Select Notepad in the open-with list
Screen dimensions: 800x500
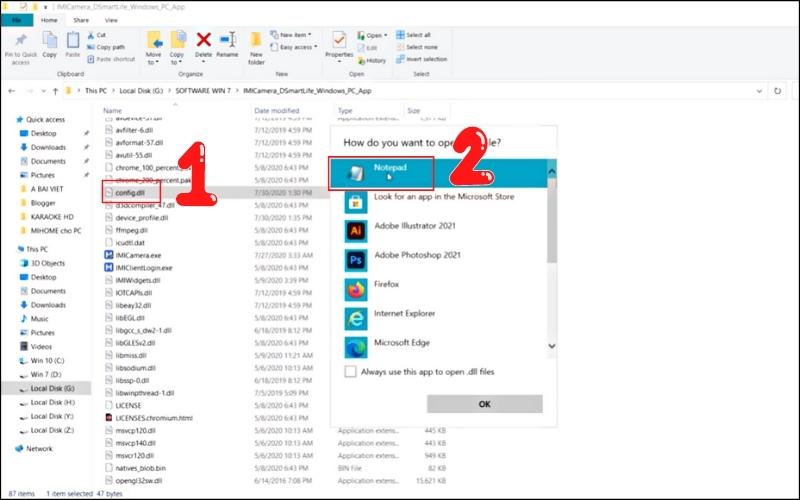[x=439, y=173]
